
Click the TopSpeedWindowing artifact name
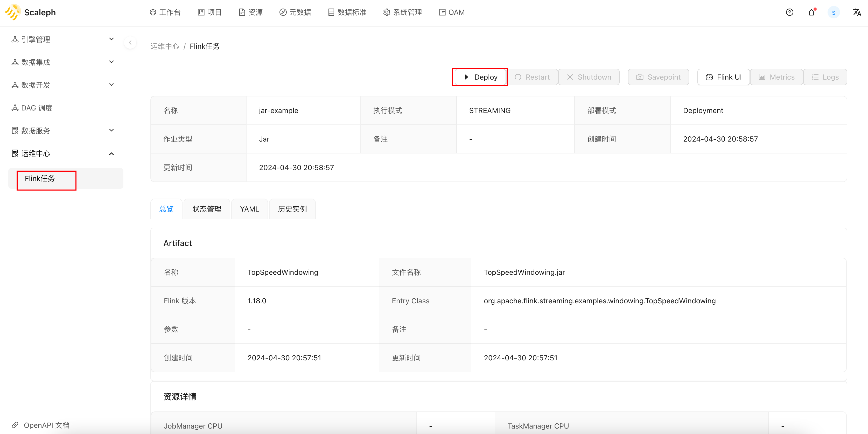283,272
